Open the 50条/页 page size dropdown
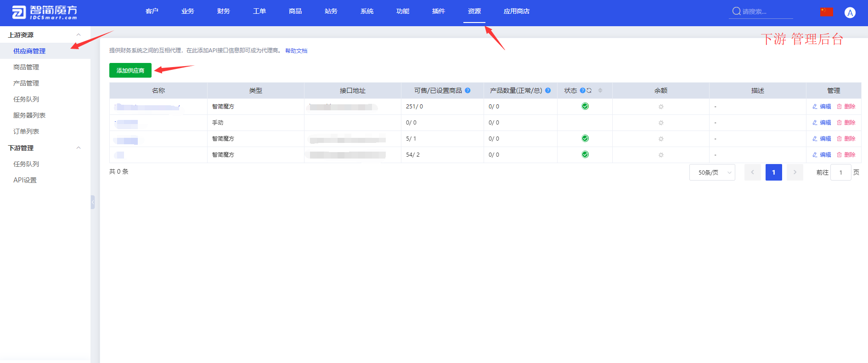This screenshot has width=868, height=363. point(712,172)
